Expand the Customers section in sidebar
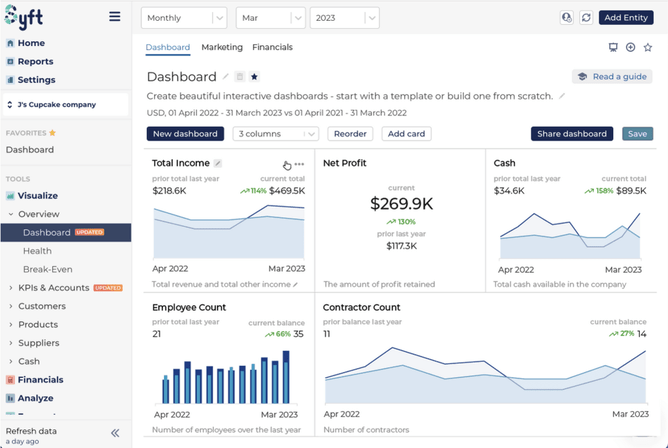Image resolution: width=668 pixels, height=448 pixels. [x=42, y=306]
